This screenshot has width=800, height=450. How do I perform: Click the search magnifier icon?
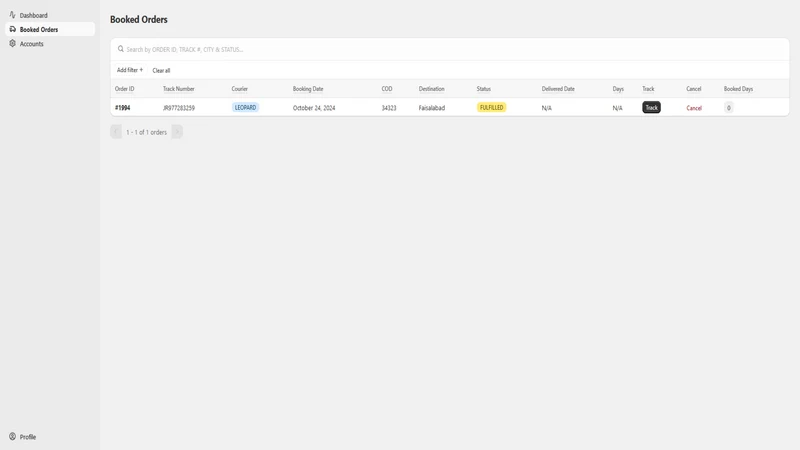coord(120,49)
